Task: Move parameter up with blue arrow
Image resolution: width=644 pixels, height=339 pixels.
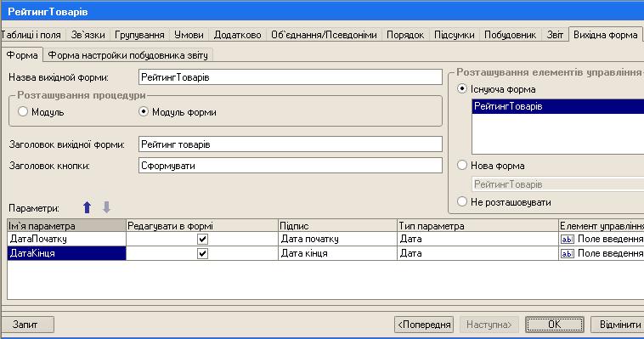Action: click(87, 207)
